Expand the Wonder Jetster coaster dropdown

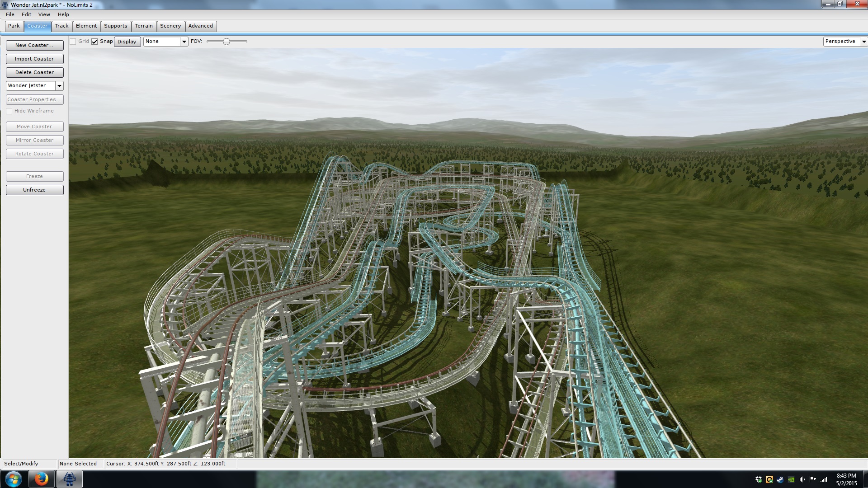59,86
